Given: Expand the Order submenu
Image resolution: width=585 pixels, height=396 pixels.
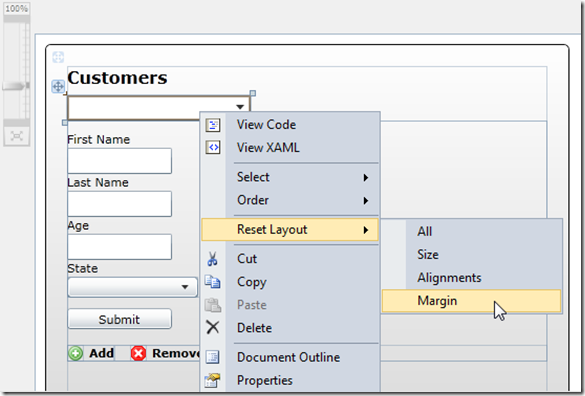Looking at the screenshot, I should 290,200.
